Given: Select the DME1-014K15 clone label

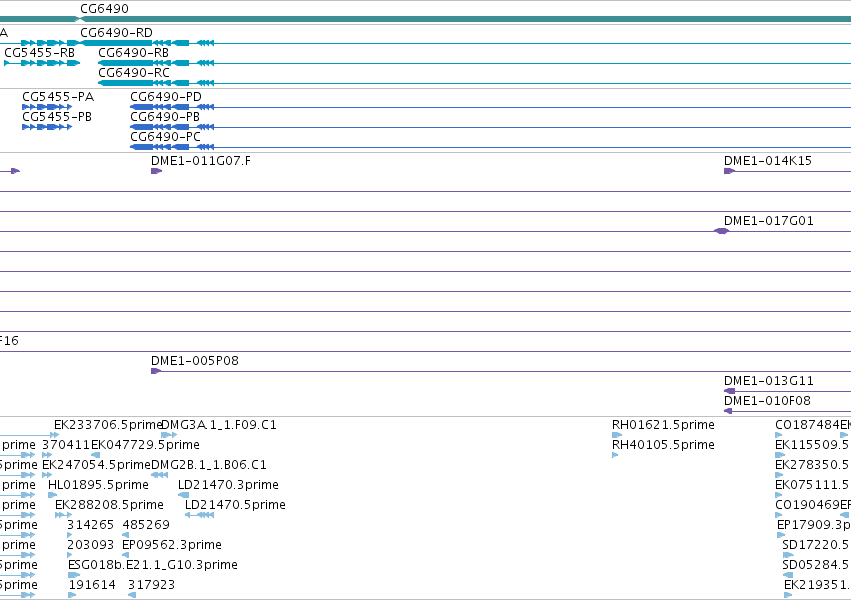Looking at the screenshot, I should pos(767,161).
